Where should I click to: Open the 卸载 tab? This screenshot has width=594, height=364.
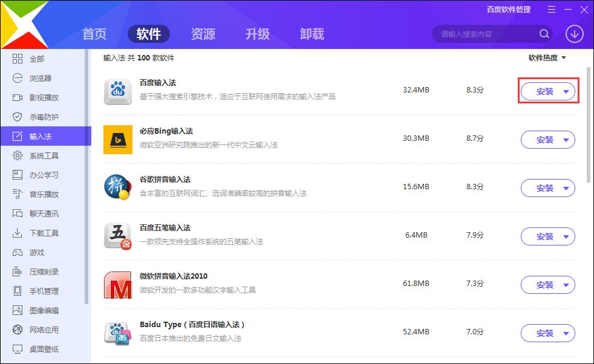click(x=311, y=34)
